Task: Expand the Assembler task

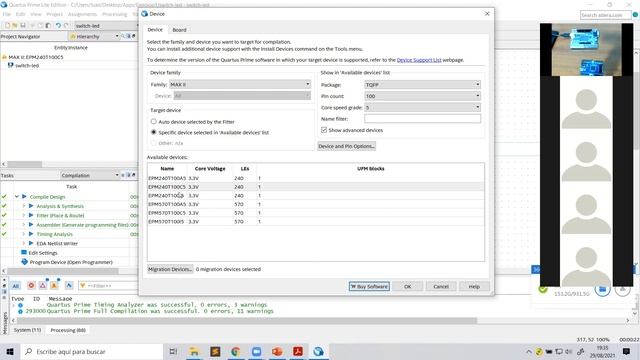Action: click(24, 225)
